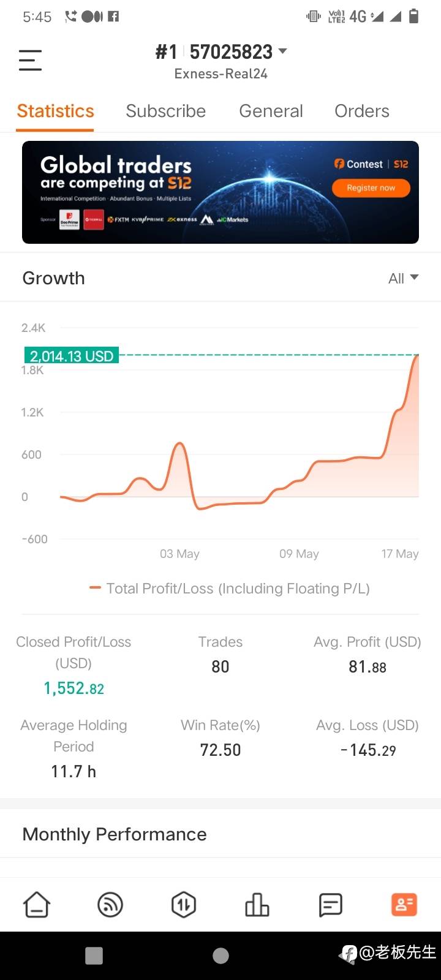
Task: Open the signals feed icon
Action: pos(110,905)
